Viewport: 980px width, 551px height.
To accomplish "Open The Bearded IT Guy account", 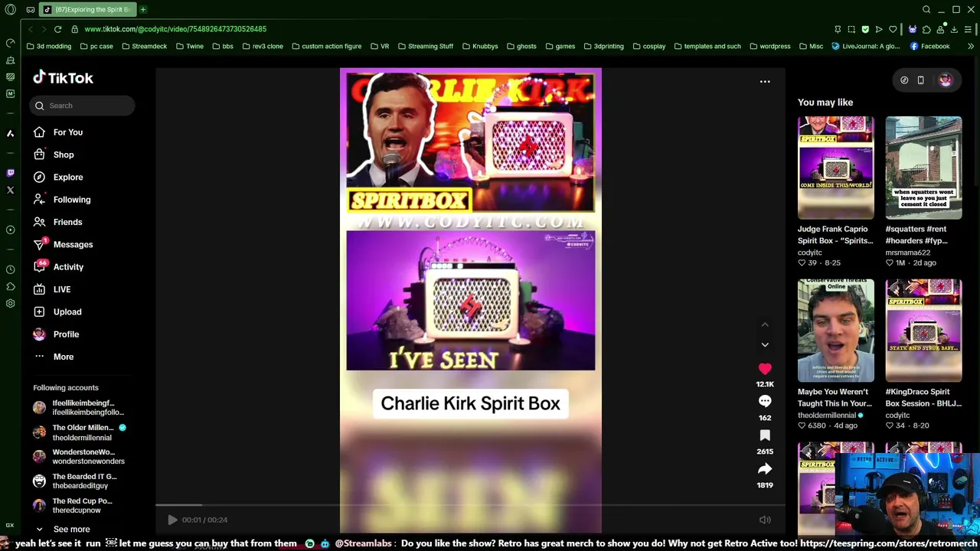I will (x=75, y=481).
